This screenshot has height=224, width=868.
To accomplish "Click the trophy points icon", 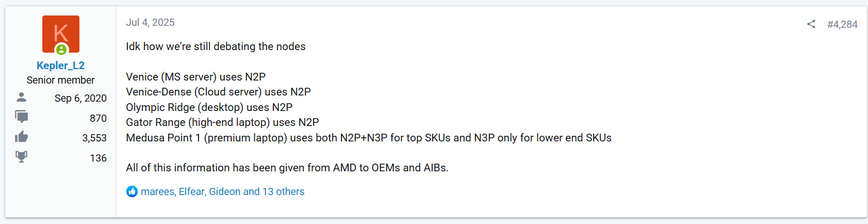I will coord(22,157).
